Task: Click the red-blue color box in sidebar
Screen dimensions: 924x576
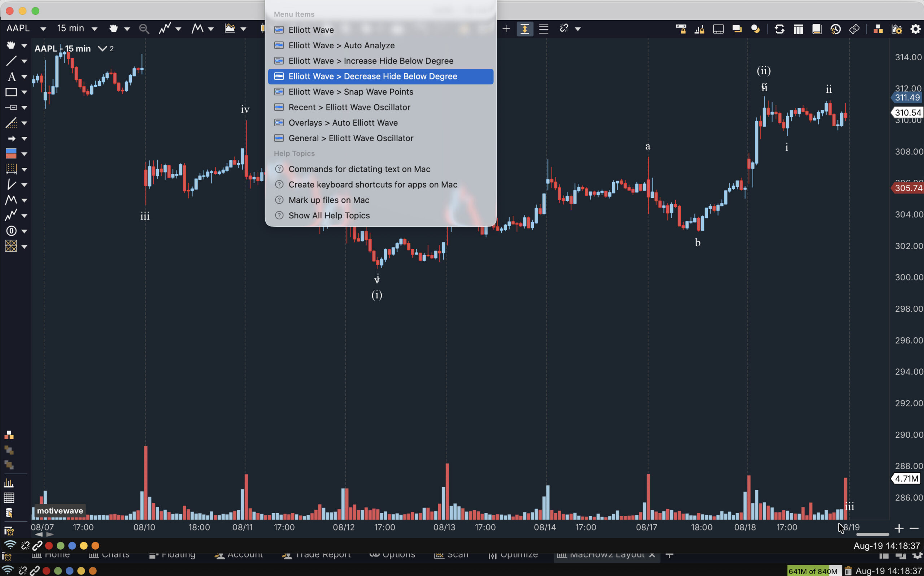Action: 11,153
